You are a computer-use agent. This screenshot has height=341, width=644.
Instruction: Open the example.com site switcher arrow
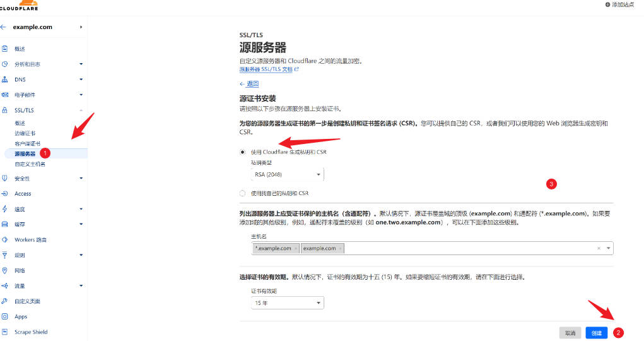pyautogui.click(x=81, y=27)
